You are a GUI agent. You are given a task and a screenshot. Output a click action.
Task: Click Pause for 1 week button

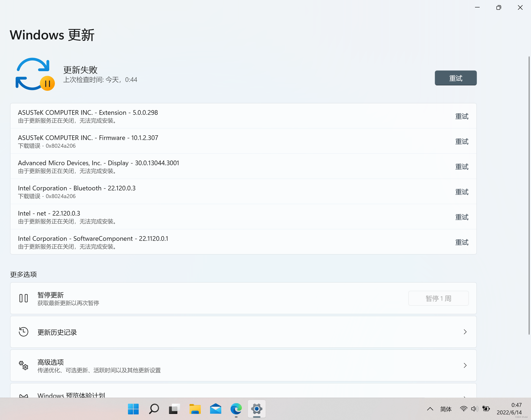(x=438, y=298)
